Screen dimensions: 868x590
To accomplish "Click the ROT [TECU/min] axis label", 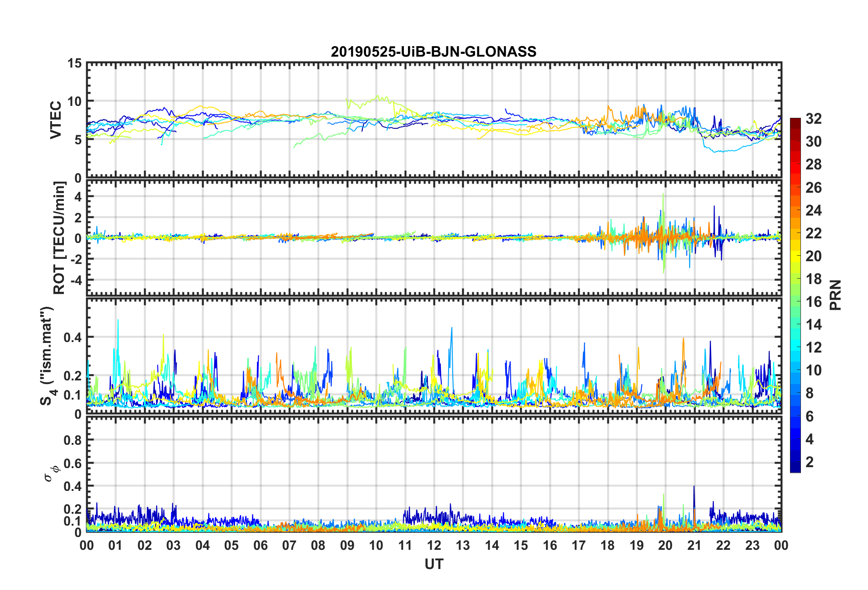I will [59, 238].
